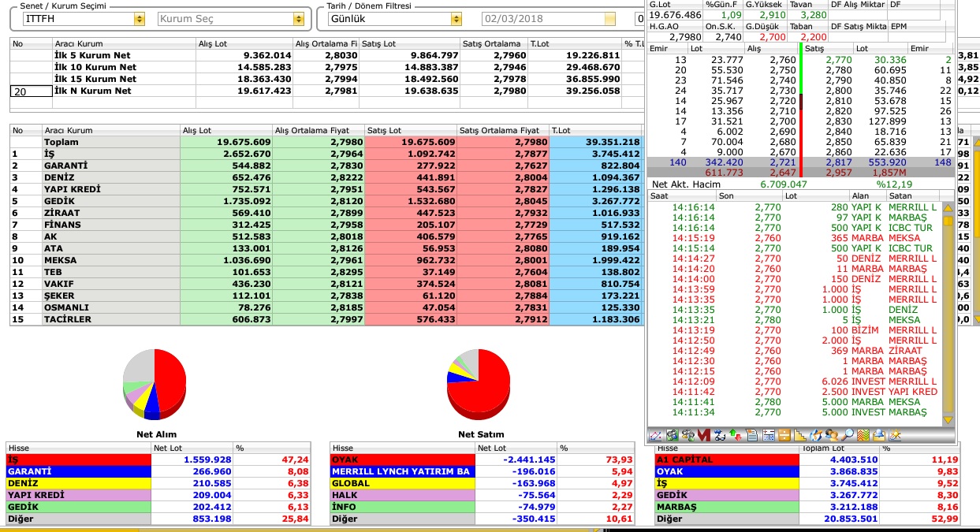Click the trades list scroll-down arrow

948,419
